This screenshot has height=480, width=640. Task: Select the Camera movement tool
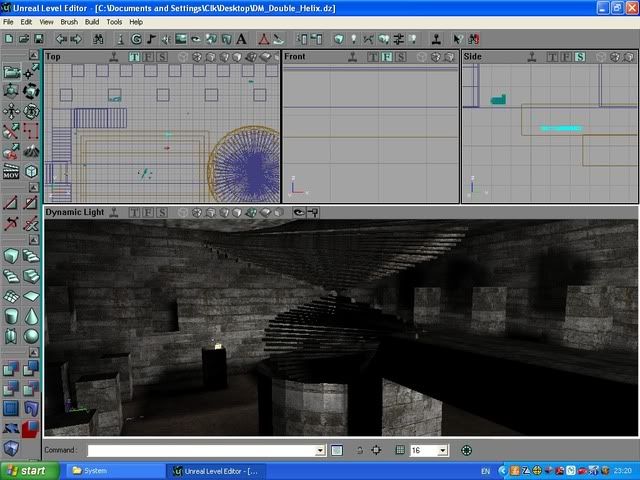[x=11, y=71]
